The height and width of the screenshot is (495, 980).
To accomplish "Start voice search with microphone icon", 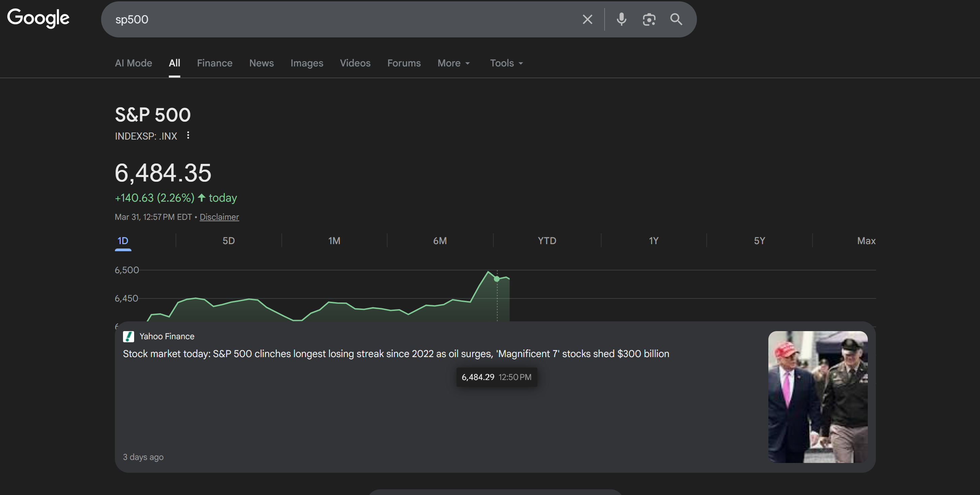I will pos(621,20).
